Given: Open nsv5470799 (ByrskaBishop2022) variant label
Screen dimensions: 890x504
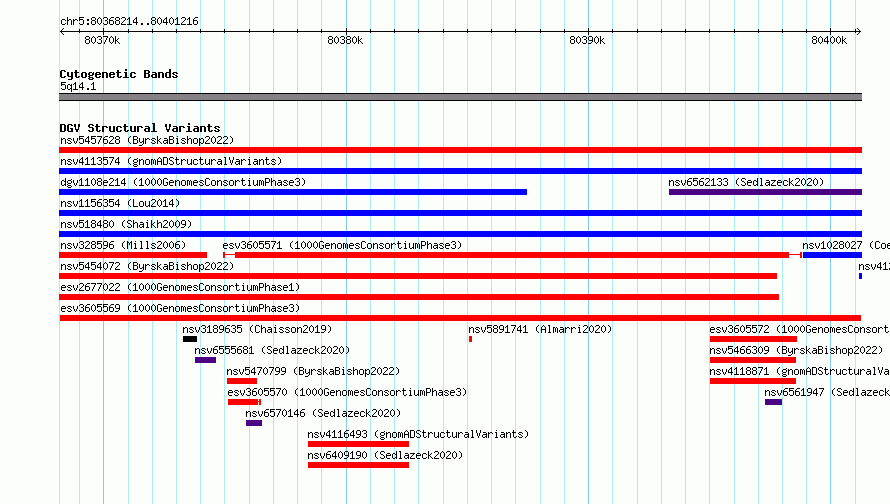Looking at the screenshot, I should coord(313,371).
